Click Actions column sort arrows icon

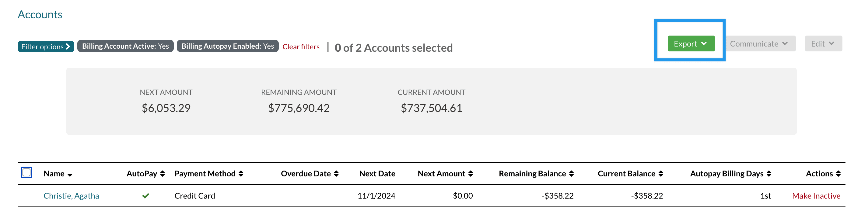838,174
